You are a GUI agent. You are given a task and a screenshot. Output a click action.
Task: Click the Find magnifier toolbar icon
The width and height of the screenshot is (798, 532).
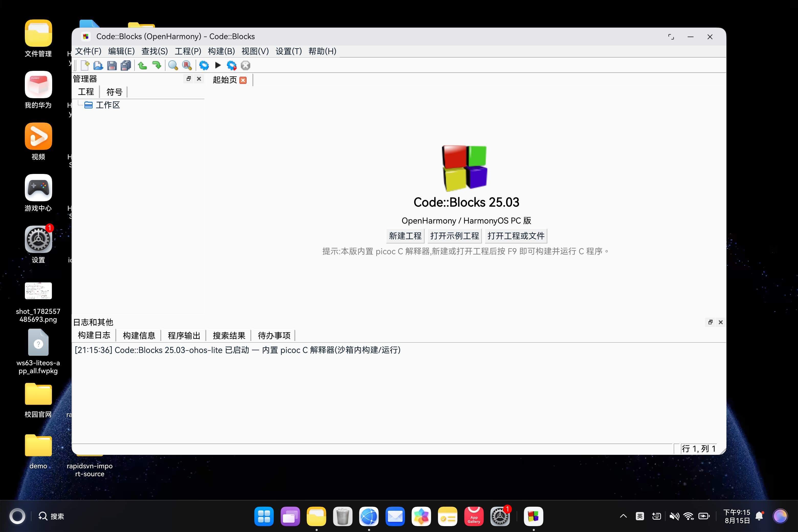coord(173,65)
